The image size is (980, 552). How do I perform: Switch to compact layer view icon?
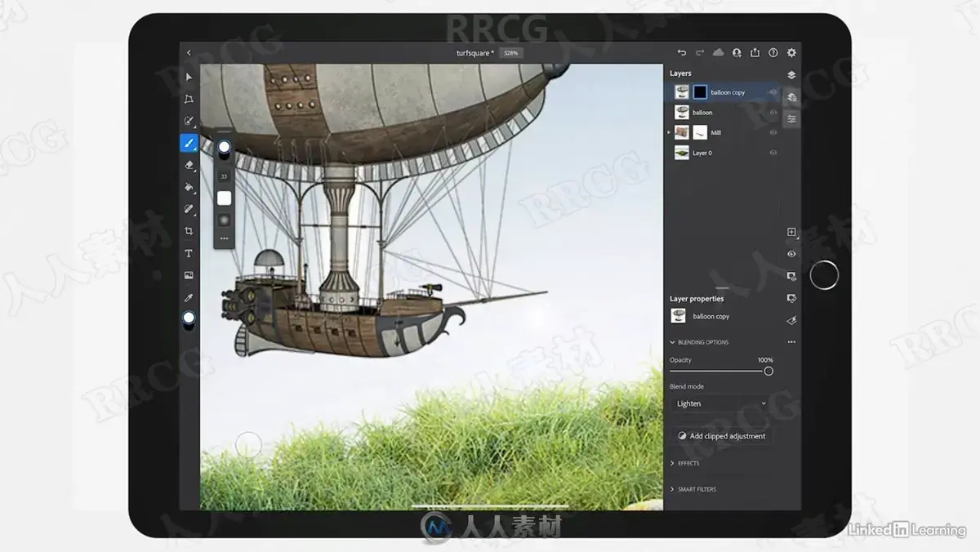point(791,74)
